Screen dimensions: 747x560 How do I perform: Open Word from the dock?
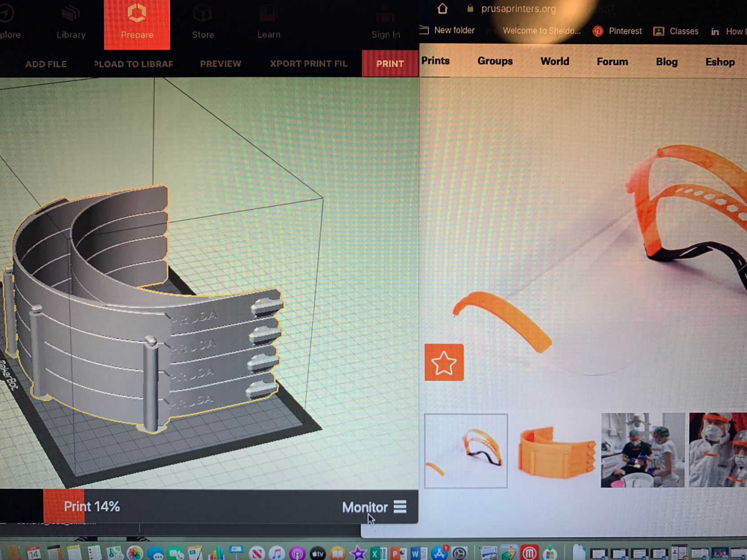418,553
